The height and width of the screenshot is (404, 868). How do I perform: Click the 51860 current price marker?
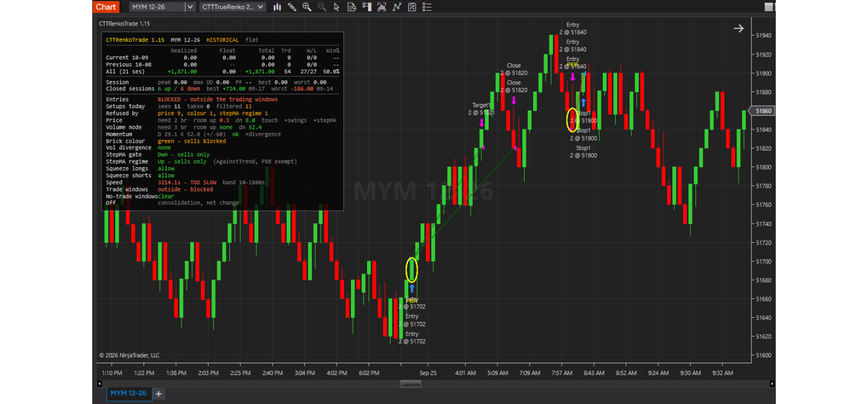click(x=763, y=111)
